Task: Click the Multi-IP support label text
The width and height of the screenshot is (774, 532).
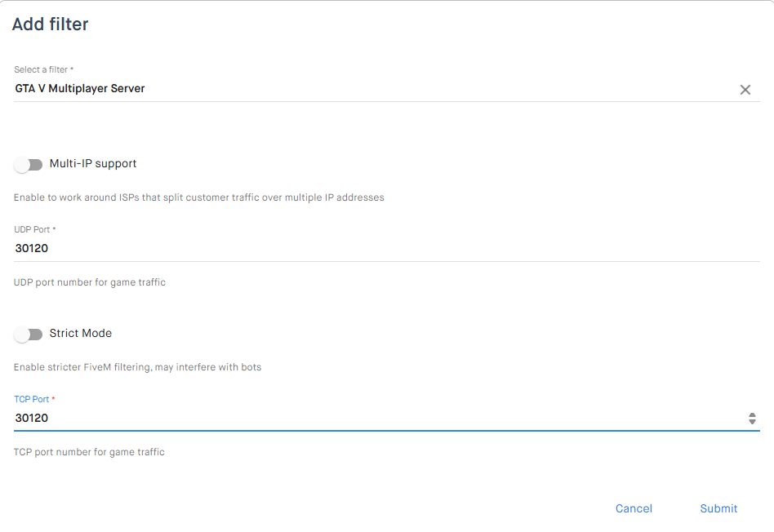Action: (93, 164)
